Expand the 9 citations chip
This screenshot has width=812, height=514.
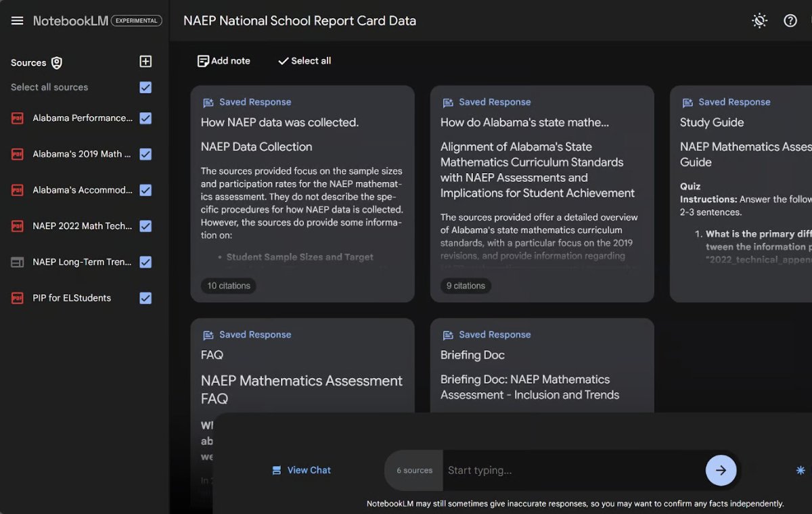[466, 285]
